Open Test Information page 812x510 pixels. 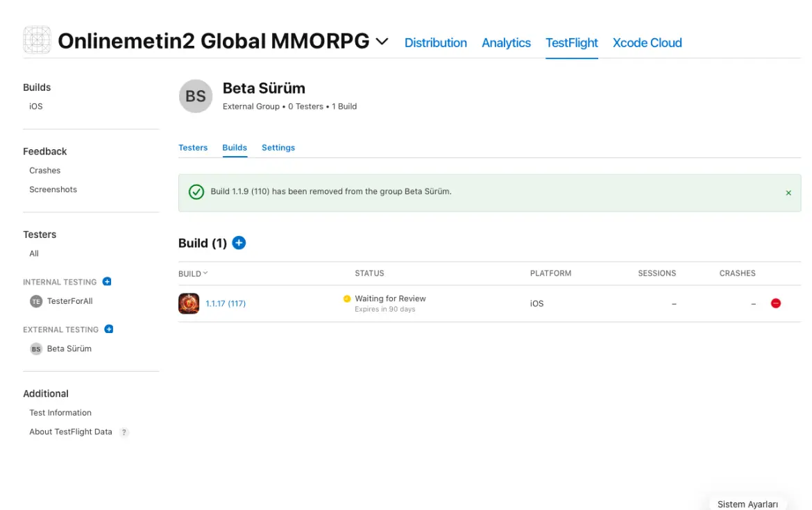[60, 413]
